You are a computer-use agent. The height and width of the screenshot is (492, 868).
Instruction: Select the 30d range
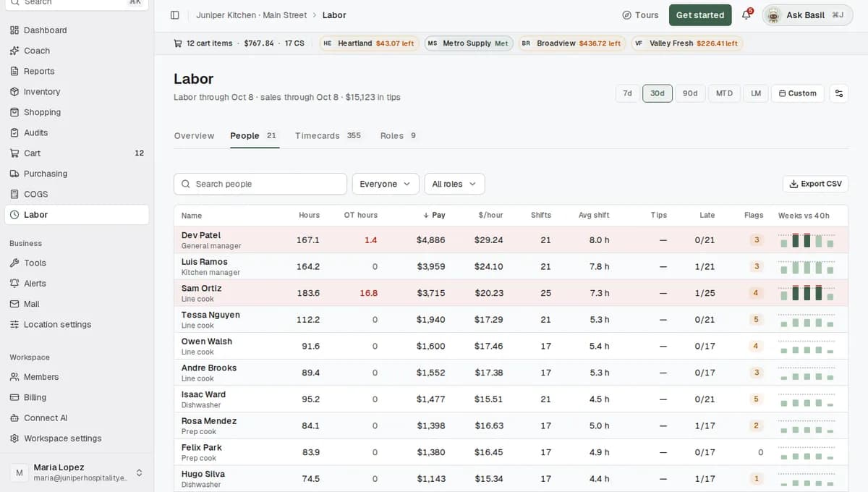coord(658,93)
